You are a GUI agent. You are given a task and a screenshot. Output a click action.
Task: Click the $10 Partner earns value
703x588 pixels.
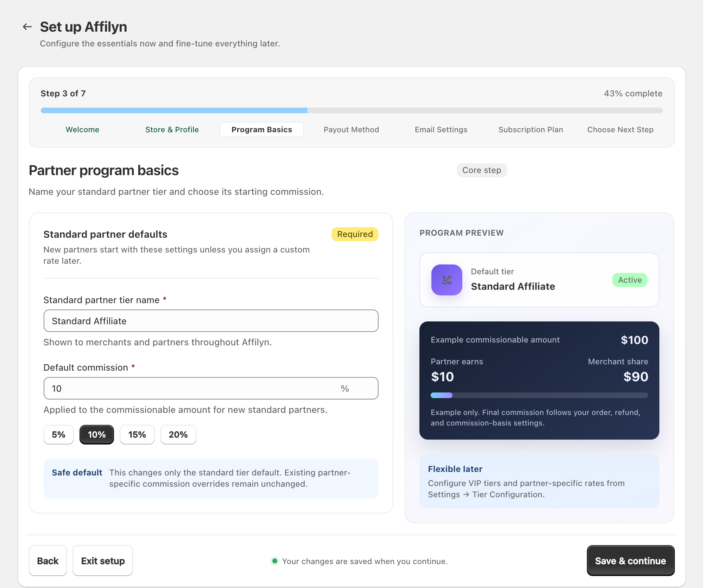coord(442,377)
